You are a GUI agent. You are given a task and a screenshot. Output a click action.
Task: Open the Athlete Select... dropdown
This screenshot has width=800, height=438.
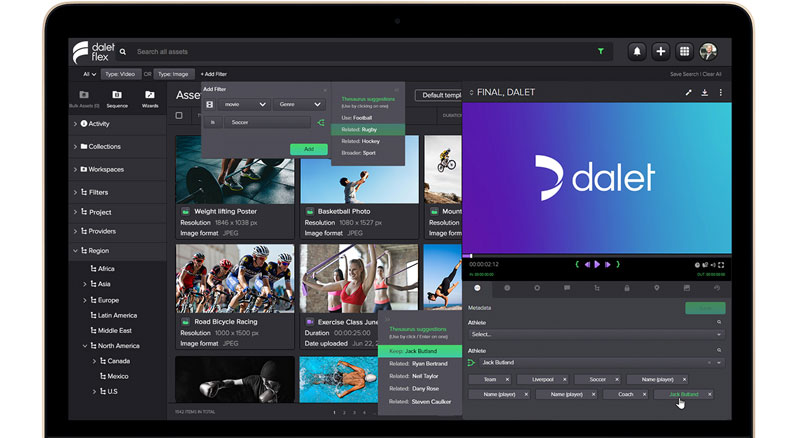click(x=595, y=334)
